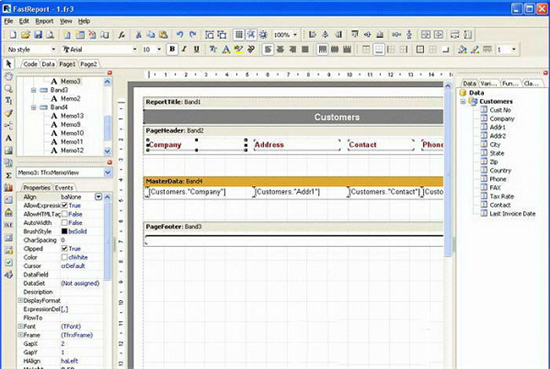The height and width of the screenshot is (369, 550).
Task: Select the Customers title memo on page
Action: tap(293, 117)
